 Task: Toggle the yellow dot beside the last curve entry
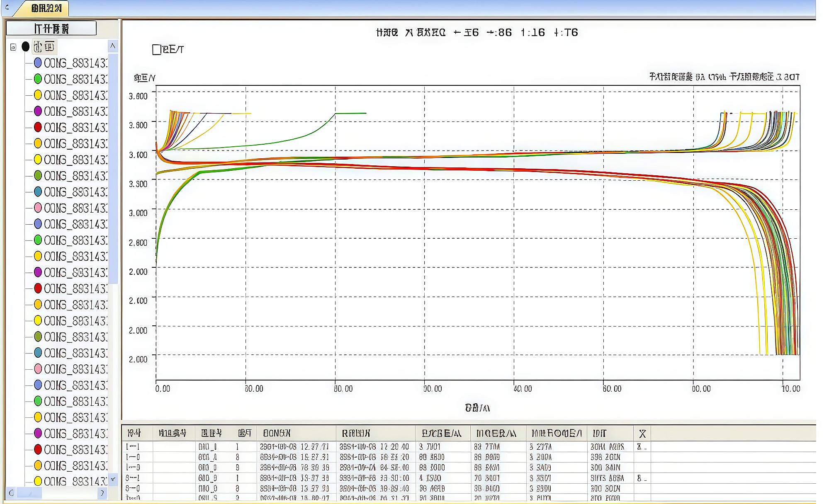point(38,481)
